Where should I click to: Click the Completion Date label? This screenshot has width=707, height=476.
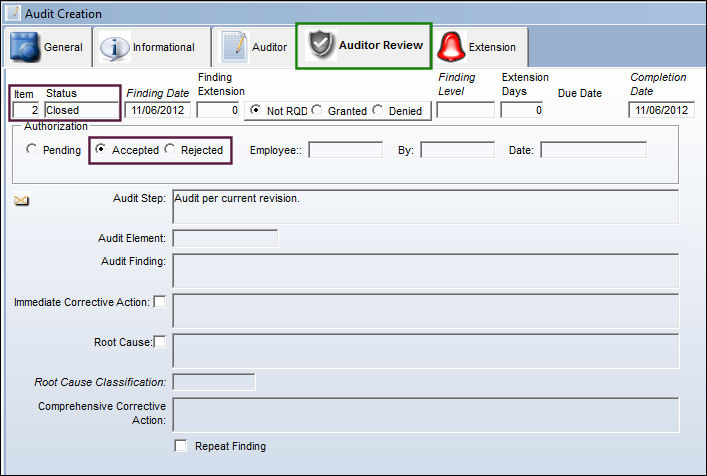(658, 84)
